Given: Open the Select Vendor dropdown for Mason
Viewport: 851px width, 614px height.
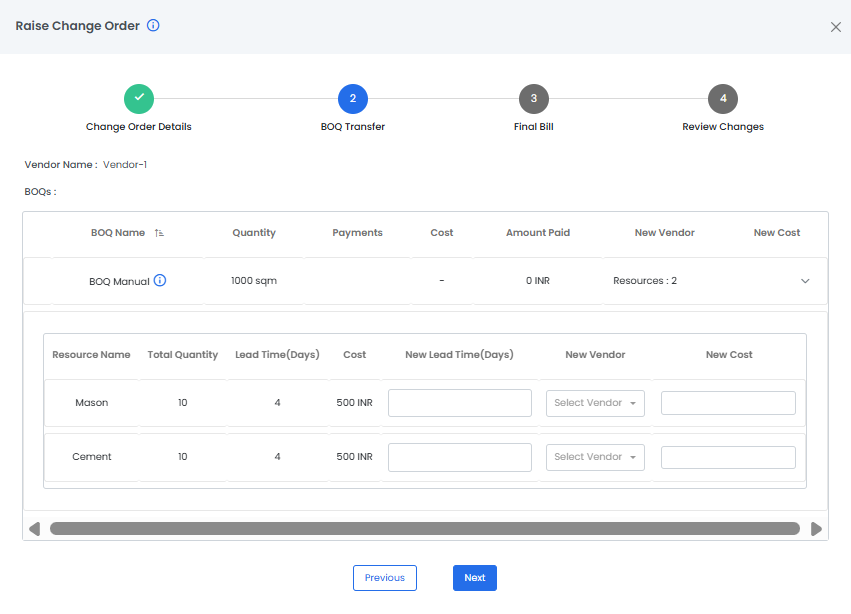Looking at the screenshot, I should click(595, 403).
